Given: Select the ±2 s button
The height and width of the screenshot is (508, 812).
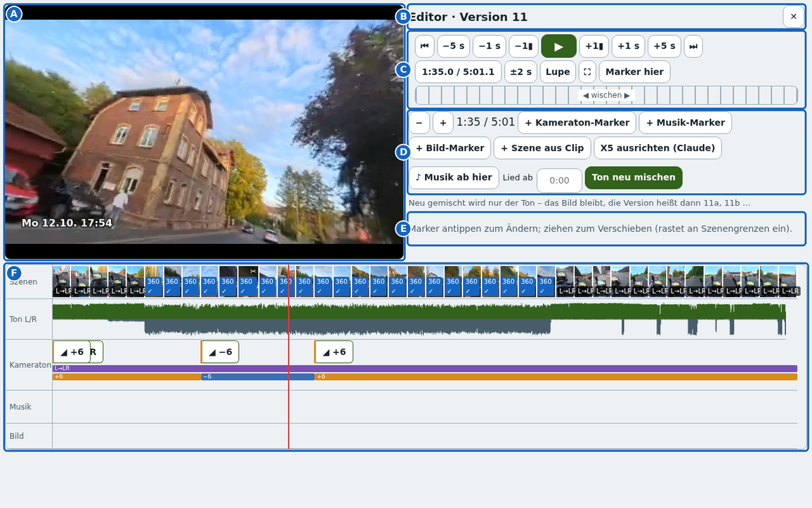Looking at the screenshot, I should click(x=521, y=72).
